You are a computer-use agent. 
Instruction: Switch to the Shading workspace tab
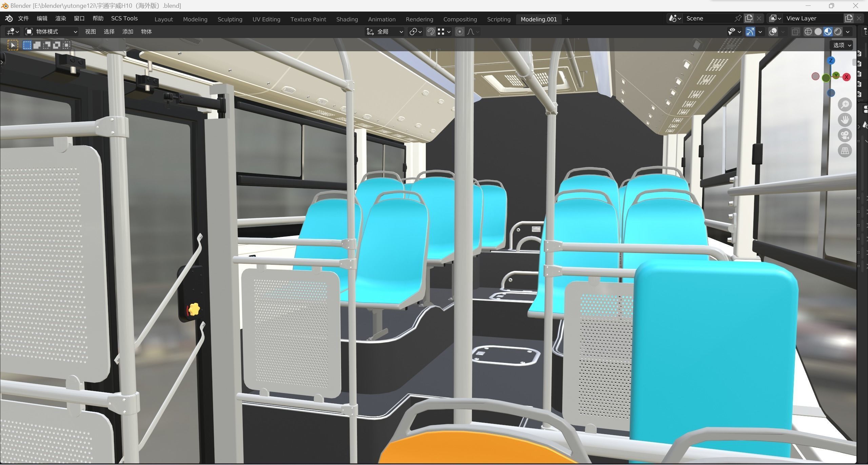[347, 19]
